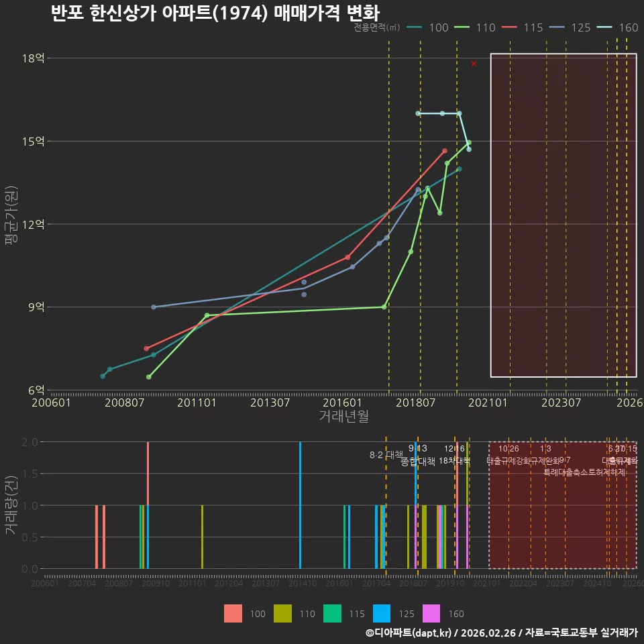The image size is (644, 644).
Task: Click the 15억 price axis label
Action: [x=34, y=142]
